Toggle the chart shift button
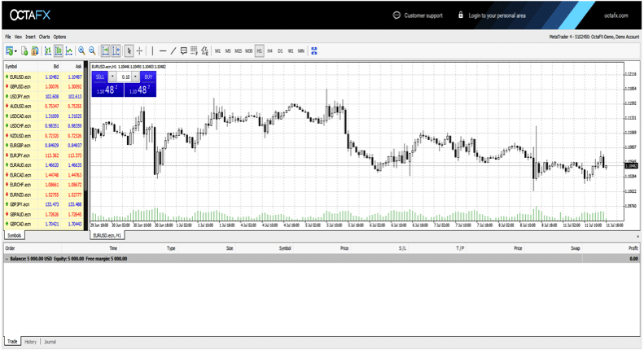Image resolution: width=644 pixels, height=350 pixels. click(x=116, y=51)
